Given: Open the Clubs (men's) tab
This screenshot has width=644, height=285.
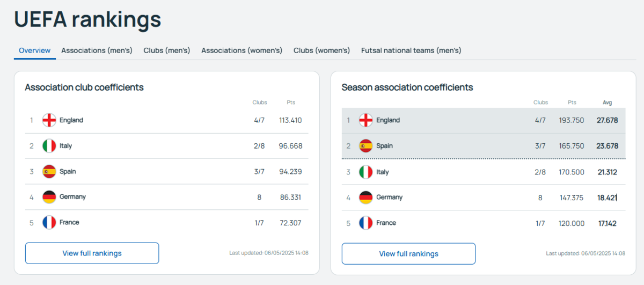Looking at the screenshot, I should point(167,50).
